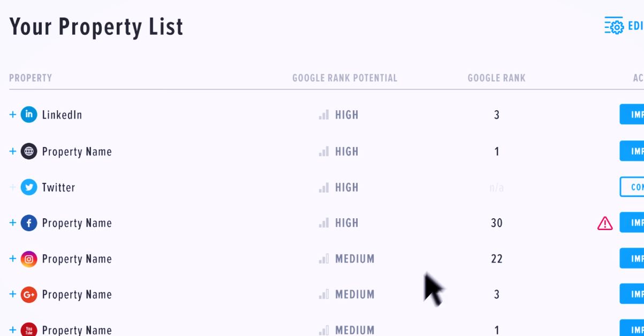Click the warning triangle on Facebook row
This screenshot has width=644, height=336.
pos(604,223)
